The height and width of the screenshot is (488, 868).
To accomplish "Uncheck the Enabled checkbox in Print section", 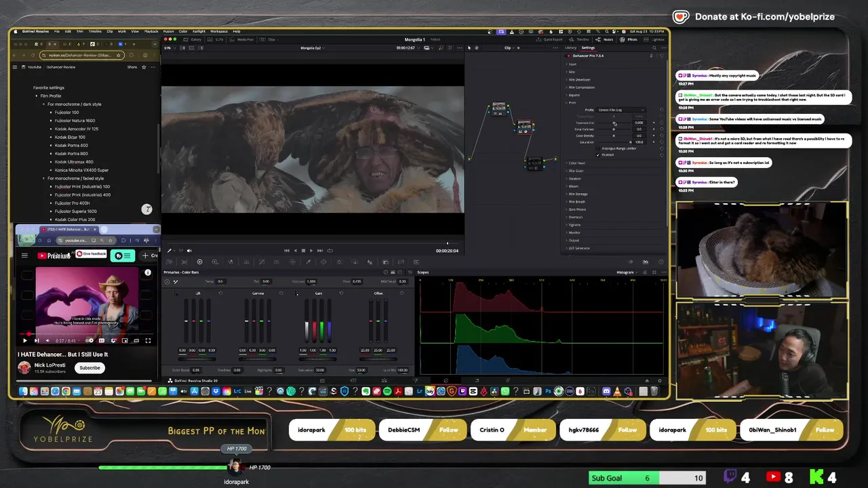I will pyautogui.click(x=598, y=155).
